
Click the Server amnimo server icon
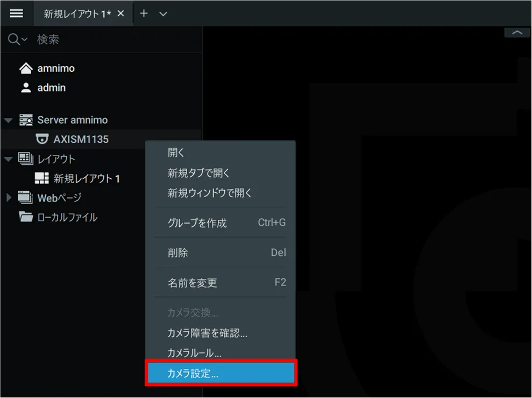click(x=26, y=120)
